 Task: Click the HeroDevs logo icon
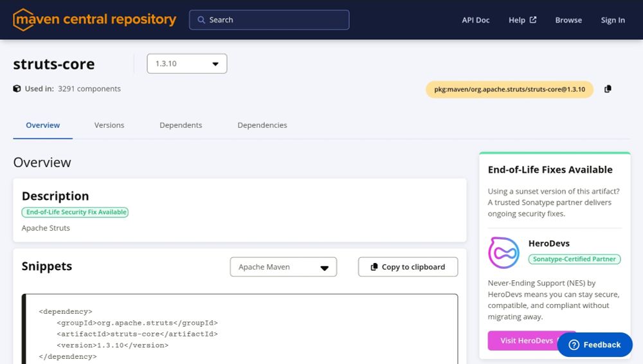tap(504, 253)
